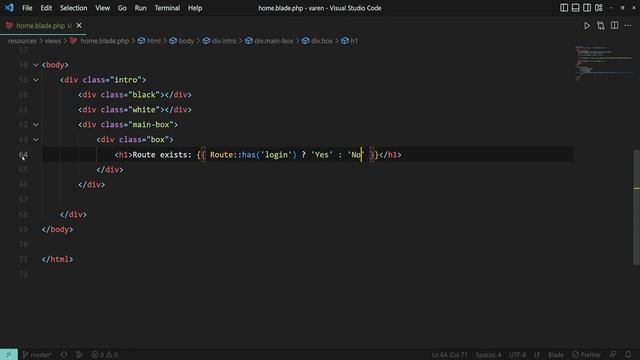Viewport: 640px width, 360px height.
Task: Change encoding via UTF-8
Action: pos(517,355)
